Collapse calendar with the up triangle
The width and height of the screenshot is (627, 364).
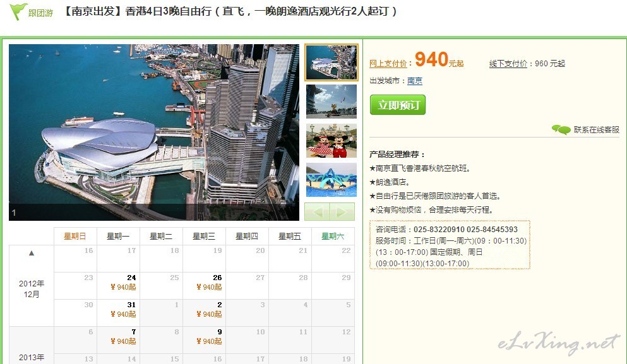32,253
